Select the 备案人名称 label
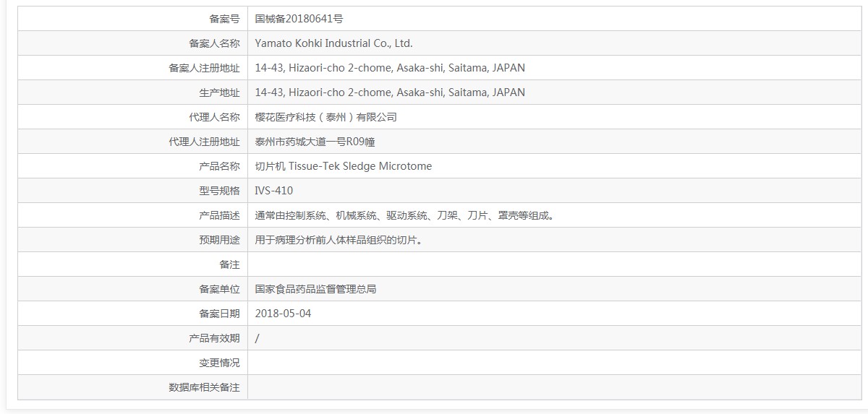This screenshot has height=414, width=868. [214, 43]
